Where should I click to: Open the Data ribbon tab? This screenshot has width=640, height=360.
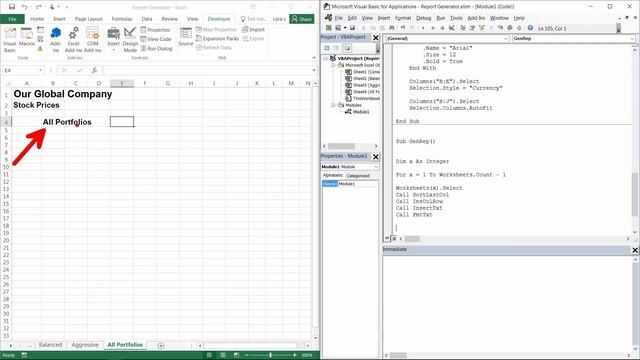(147, 19)
